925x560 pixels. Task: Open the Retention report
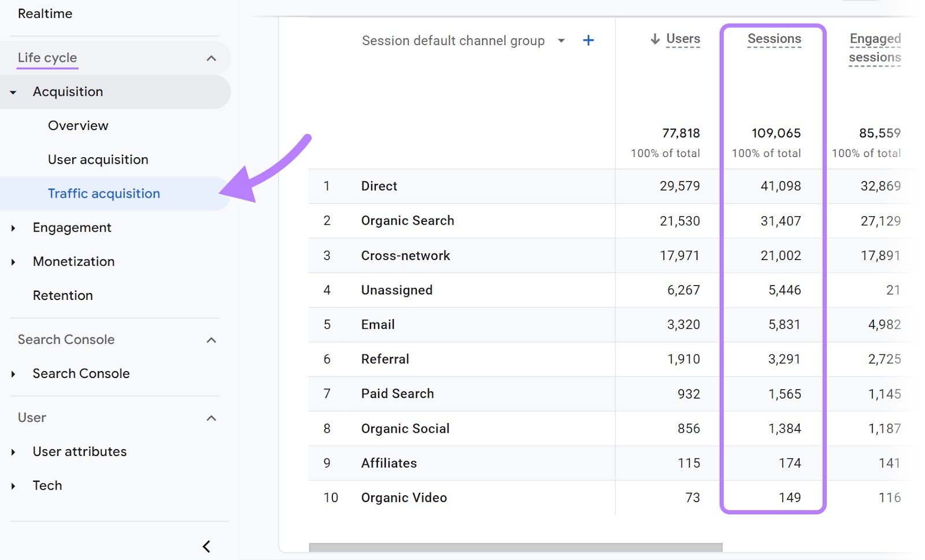(x=63, y=295)
